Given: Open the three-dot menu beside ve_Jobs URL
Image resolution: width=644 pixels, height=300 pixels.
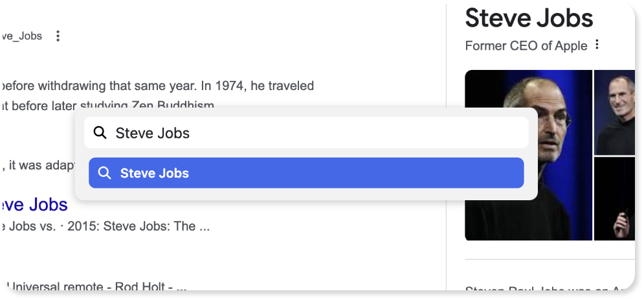Looking at the screenshot, I should (58, 36).
